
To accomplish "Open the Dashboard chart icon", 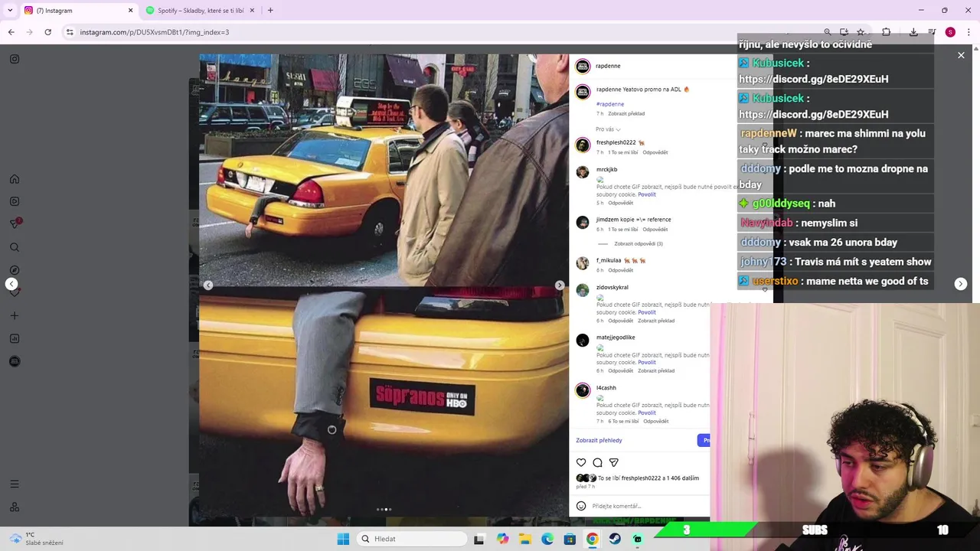I will pos(15,338).
